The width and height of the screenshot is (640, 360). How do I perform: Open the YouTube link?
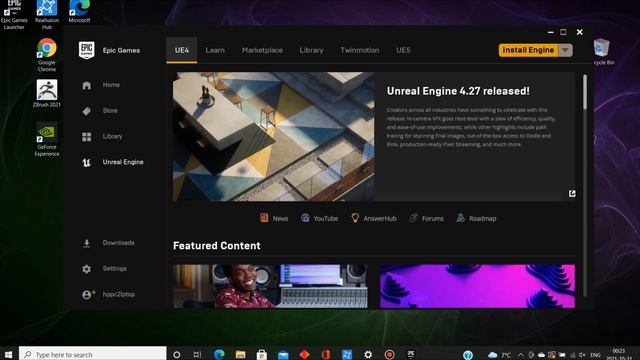[x=319, y=218]
